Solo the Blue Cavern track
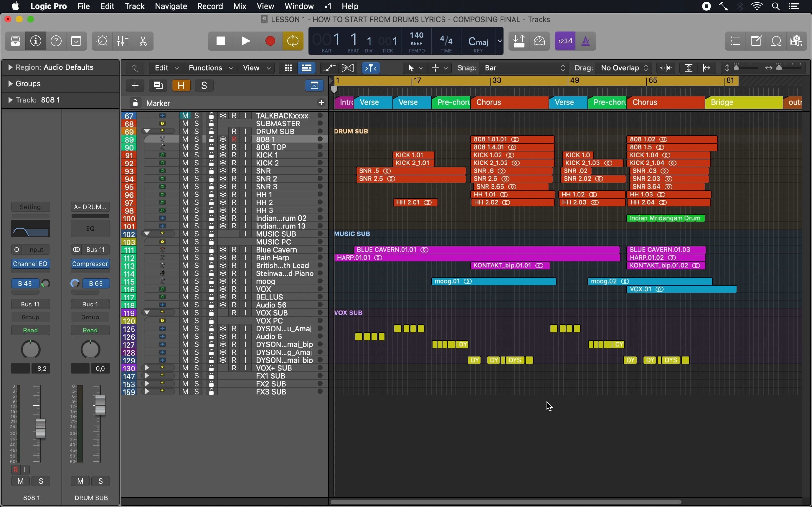 [197, 250]
